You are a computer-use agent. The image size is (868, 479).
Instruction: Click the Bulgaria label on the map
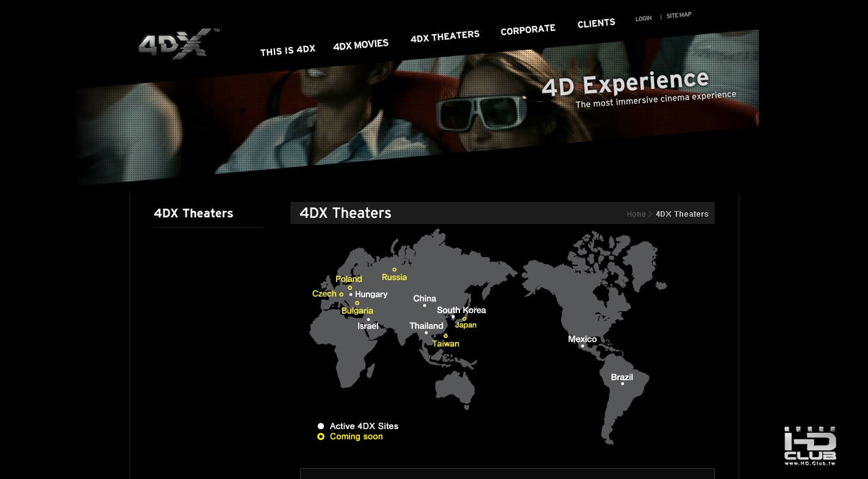[x=357, y=311]
